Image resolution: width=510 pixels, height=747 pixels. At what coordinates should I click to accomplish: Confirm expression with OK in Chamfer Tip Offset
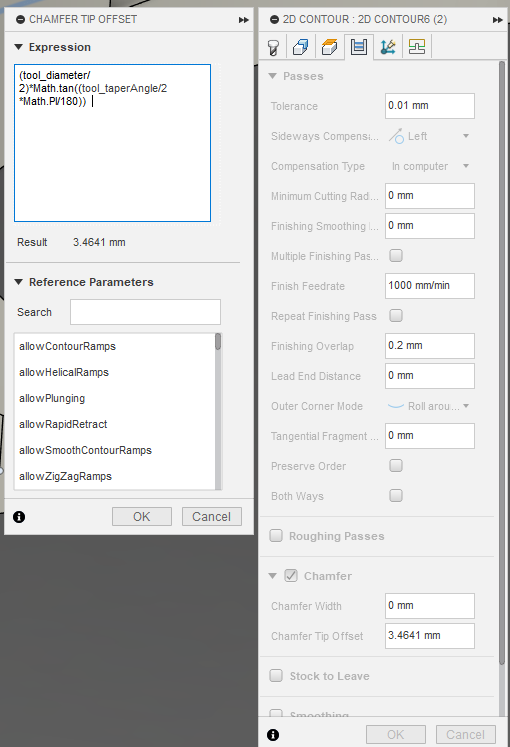(142, 517)
